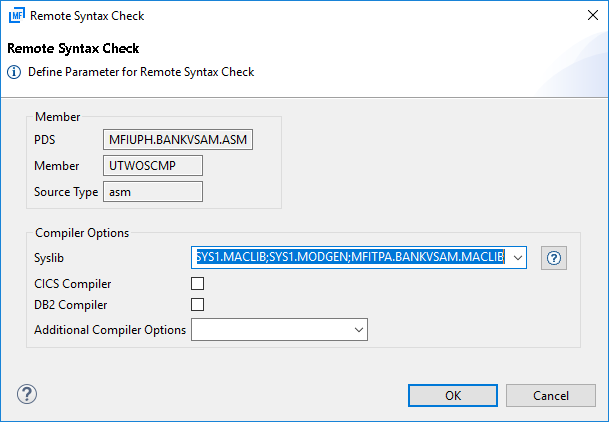Click the CICS Compiler label text
Screen dimensions: 609x422
(72, 284)
